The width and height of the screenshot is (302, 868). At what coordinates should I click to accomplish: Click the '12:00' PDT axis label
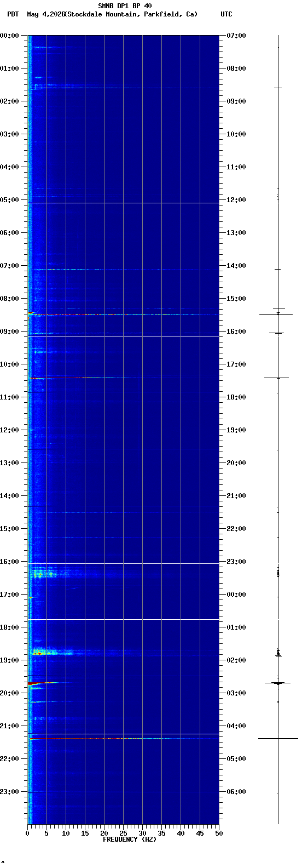tap(10, 430)
